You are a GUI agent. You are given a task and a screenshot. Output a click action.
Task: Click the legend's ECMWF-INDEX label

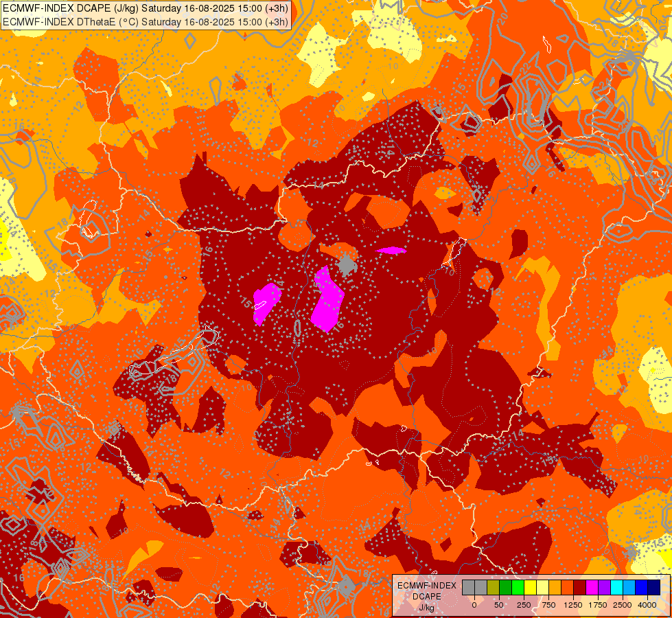pos(427,586)
